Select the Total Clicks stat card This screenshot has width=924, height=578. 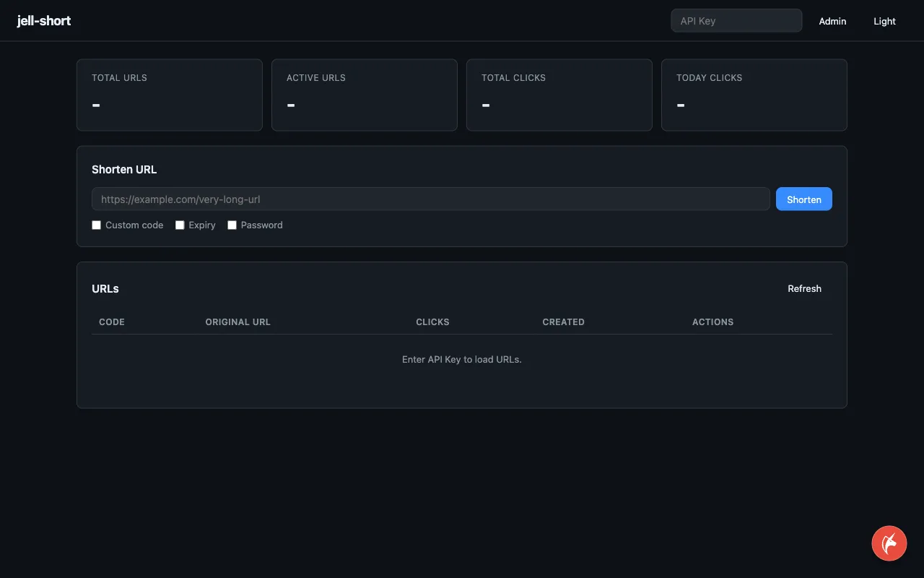559,95
